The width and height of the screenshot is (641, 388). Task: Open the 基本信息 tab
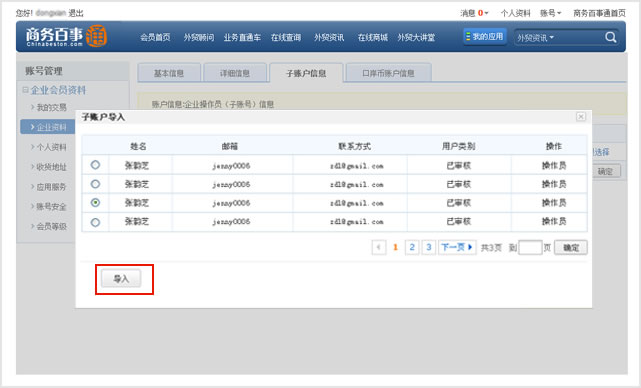click(x=169, y=73)
